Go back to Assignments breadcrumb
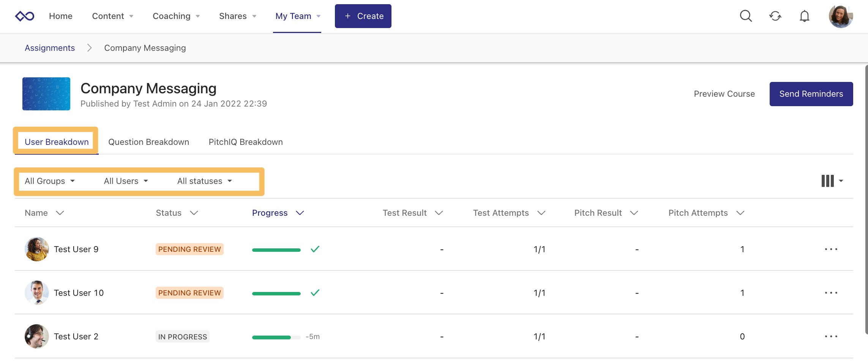The image size is (868, 361). pos(50,48)
